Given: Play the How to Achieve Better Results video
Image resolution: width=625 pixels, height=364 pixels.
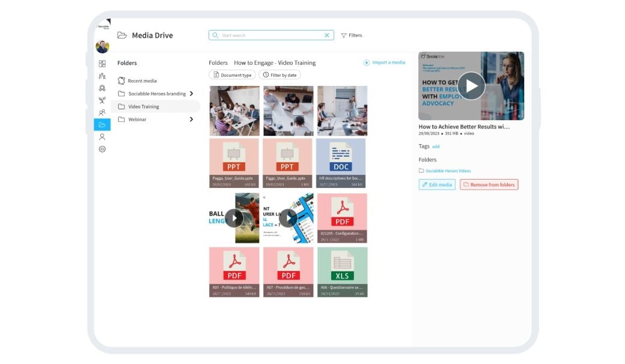Looking at the screenshot, I should coord(471,86).
